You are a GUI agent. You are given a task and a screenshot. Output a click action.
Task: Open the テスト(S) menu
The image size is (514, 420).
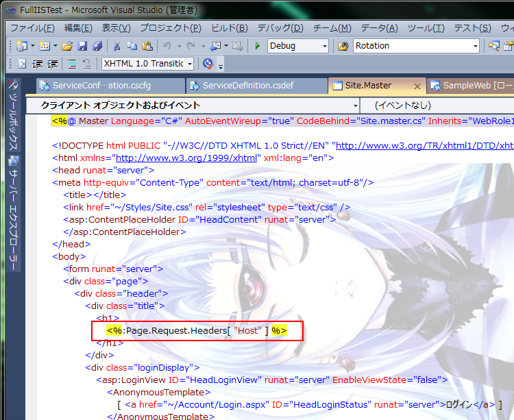point(472,28)
